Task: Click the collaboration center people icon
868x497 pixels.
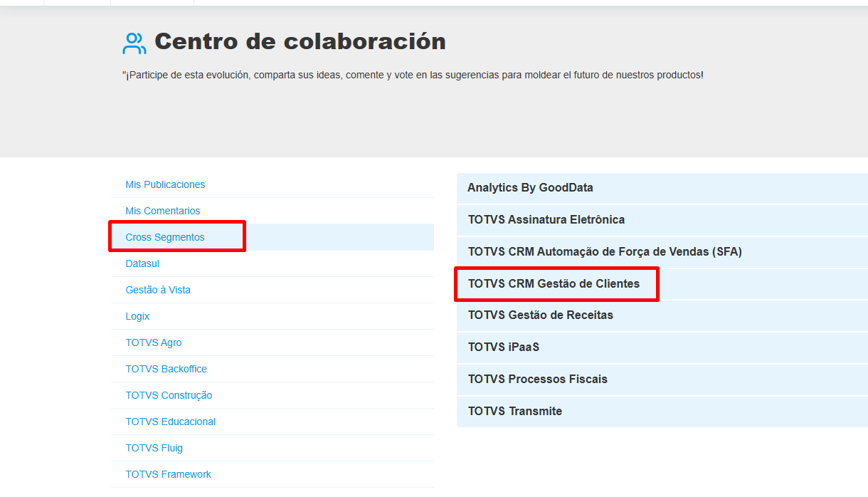Action: point(134,43)
